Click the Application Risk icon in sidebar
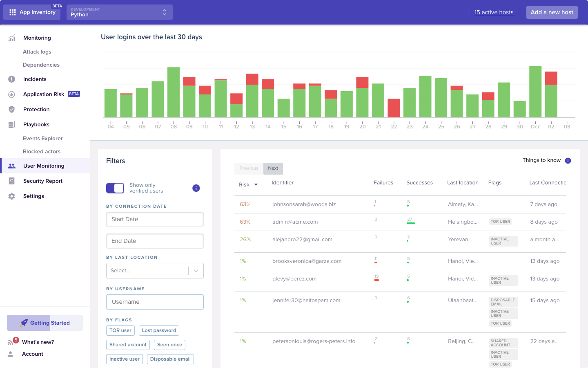 tap(12, 94)
